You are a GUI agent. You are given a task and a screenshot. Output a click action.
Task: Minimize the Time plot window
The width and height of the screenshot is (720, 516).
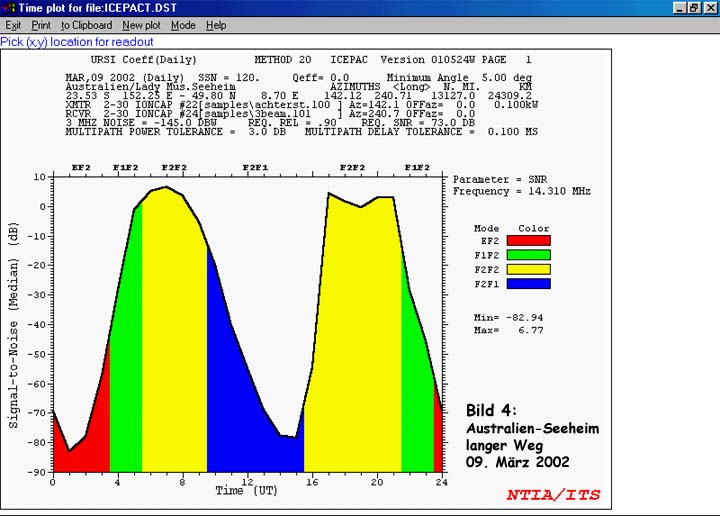coord(679,8)
